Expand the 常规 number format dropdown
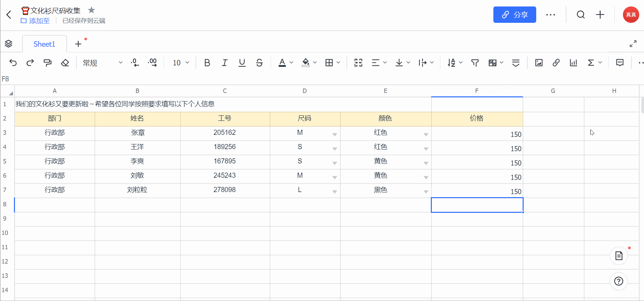This screenshot has width=644, height=301. pyautogui.click(x=102, y=63)
